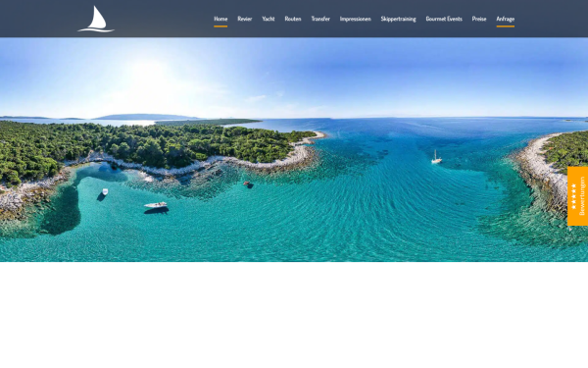The width and height of the screenshot is (588, 368).
Task: Open the Home menu item
Action: click(220, 19)
